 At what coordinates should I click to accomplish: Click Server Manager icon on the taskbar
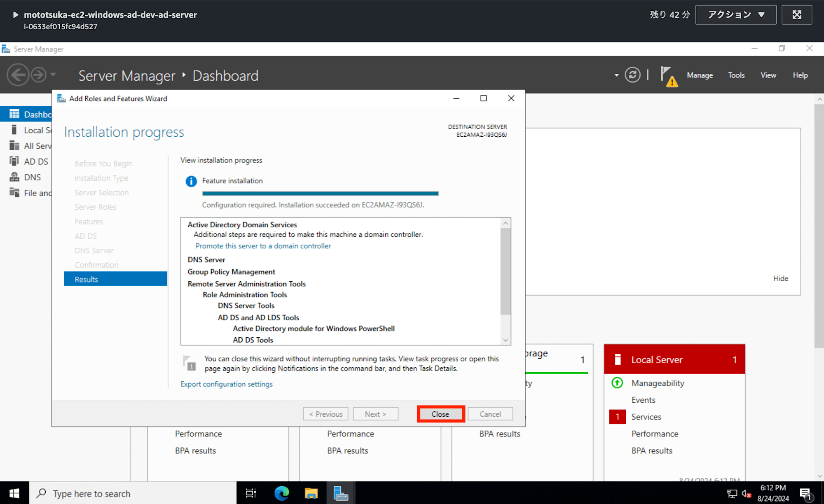point(341,493)
